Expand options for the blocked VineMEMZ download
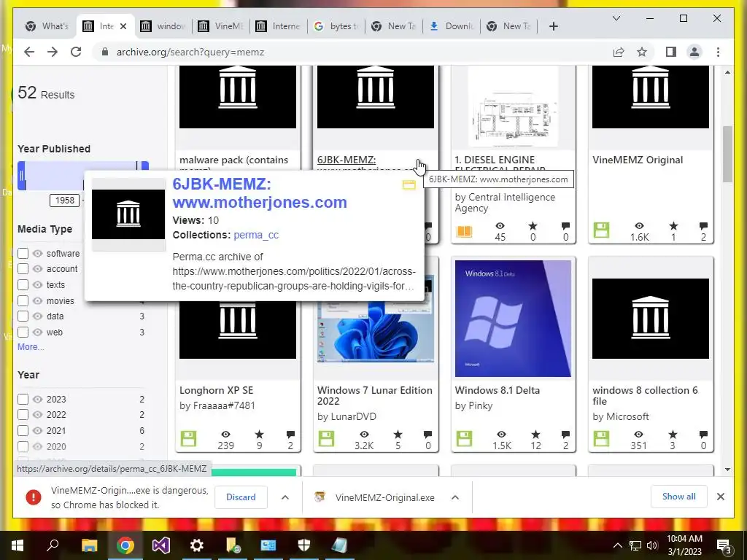747x560 pixels. tap(285, 497)
